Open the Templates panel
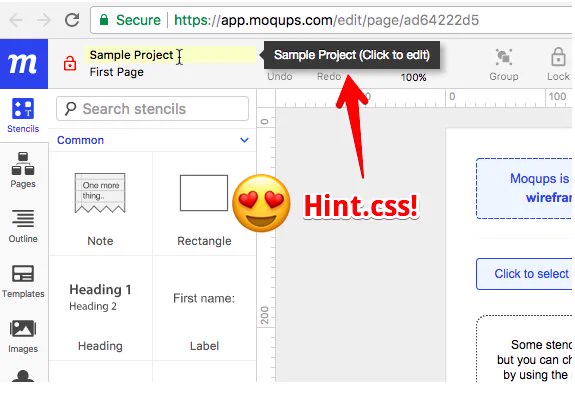 click(x=23, y=281)
